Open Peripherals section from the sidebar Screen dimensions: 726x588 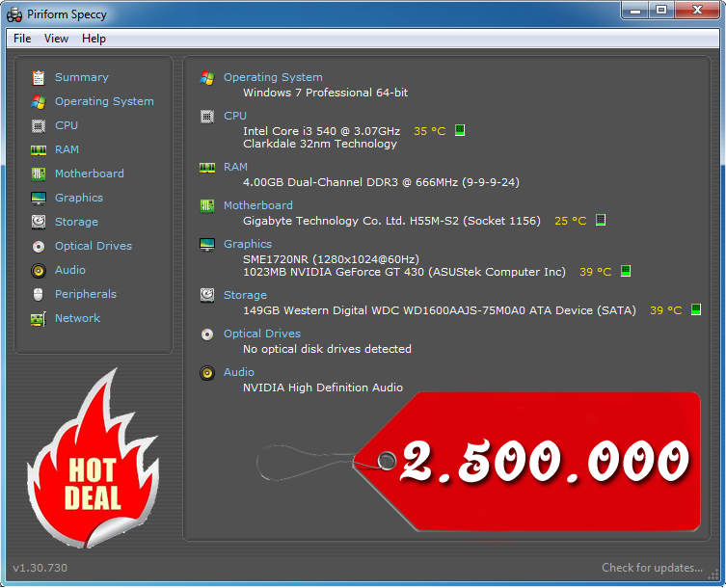pyautogui.click(x=86, y=294)
